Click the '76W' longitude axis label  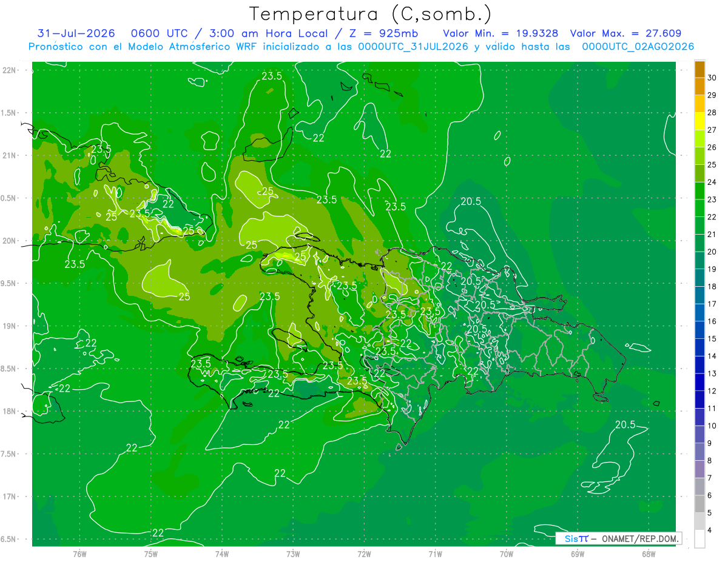[x=79, y=554]
